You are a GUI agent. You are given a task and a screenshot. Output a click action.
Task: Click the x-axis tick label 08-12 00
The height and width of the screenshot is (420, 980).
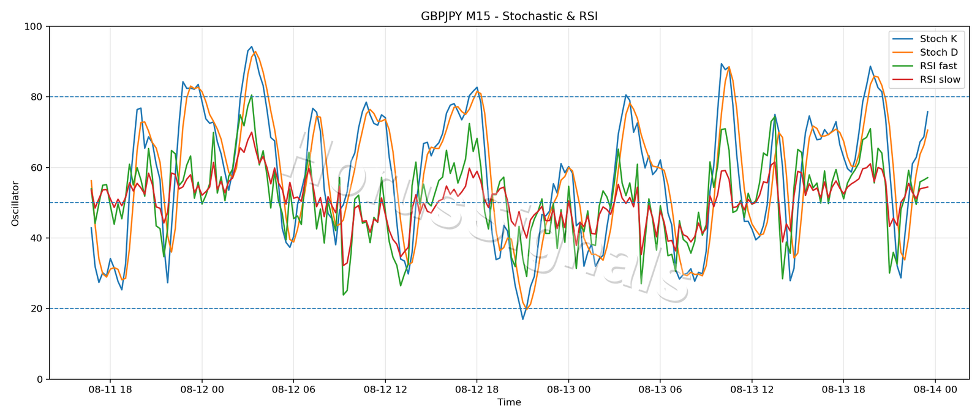[x=202, y=389]
